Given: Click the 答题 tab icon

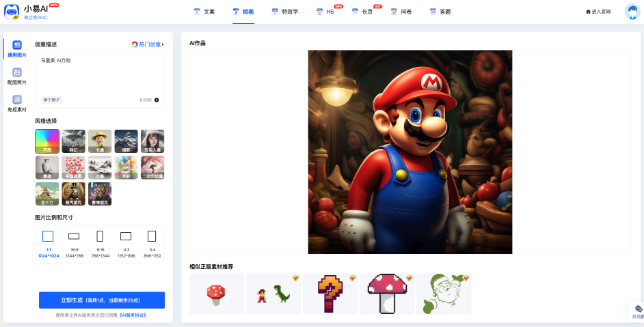Looking at the screenshot, I should pos(433,12).
